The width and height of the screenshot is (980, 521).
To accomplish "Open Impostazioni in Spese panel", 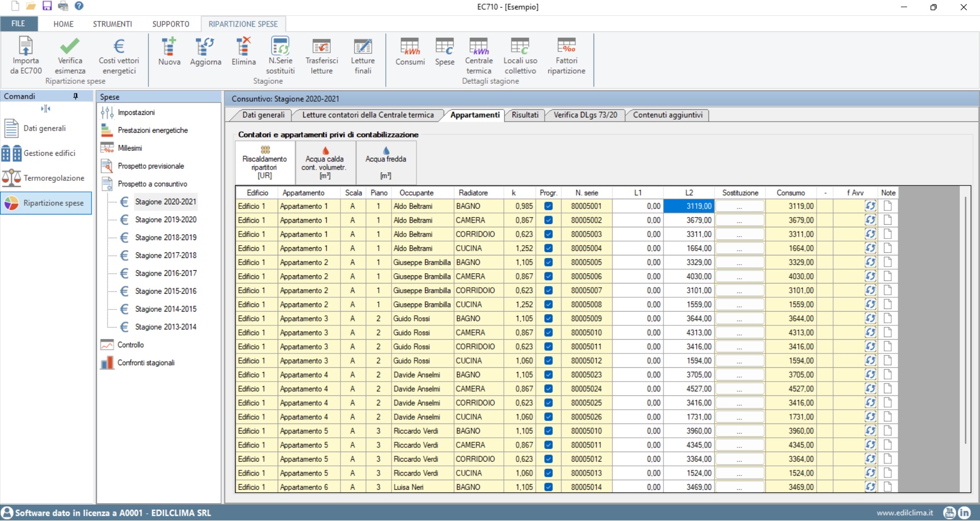I will click(x=136, y=112).
